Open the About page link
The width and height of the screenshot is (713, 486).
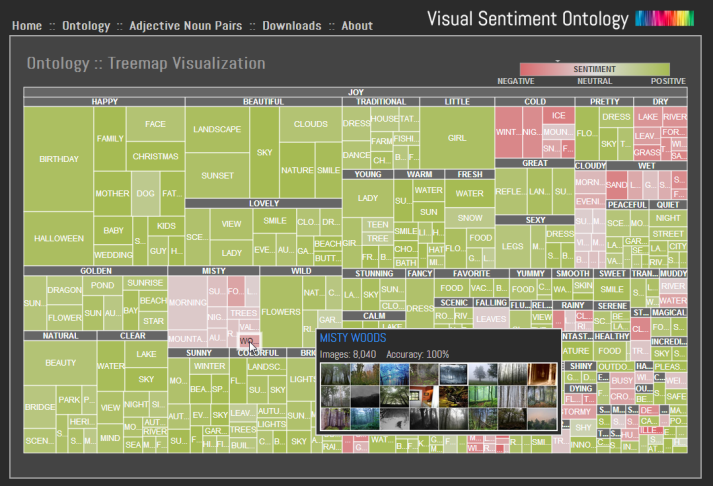click(357, 25)
